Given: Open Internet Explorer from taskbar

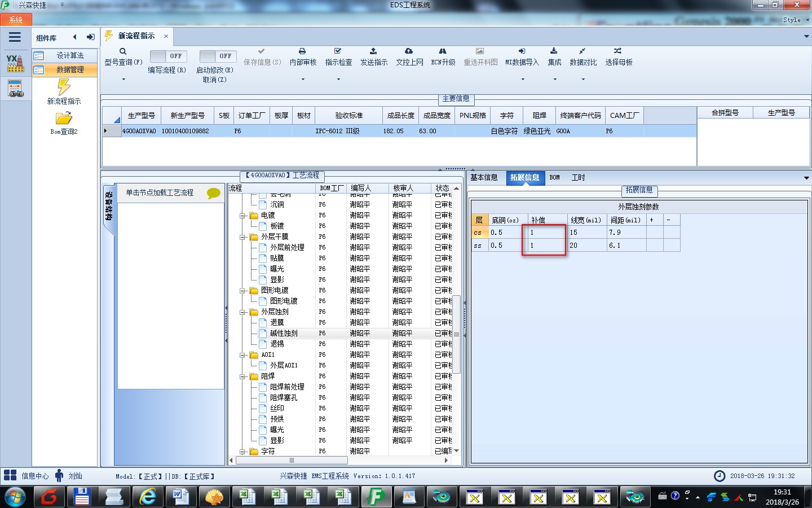Looking at the screenshot, I should 148,497.
